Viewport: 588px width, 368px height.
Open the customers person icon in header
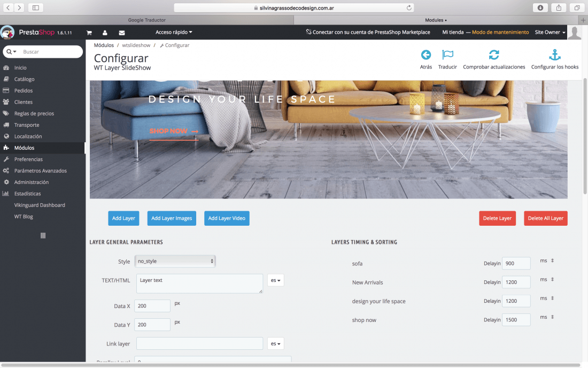(105, 33)
